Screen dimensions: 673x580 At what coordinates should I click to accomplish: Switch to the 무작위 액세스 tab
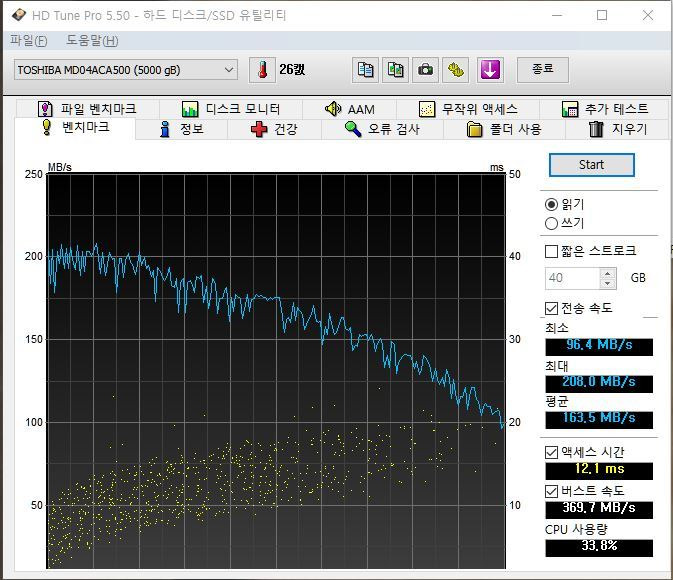click(468, 109)
